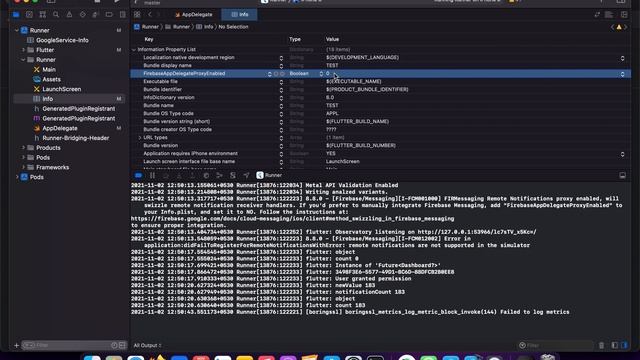Open the Symbol navigator

[x=42, y=15]
